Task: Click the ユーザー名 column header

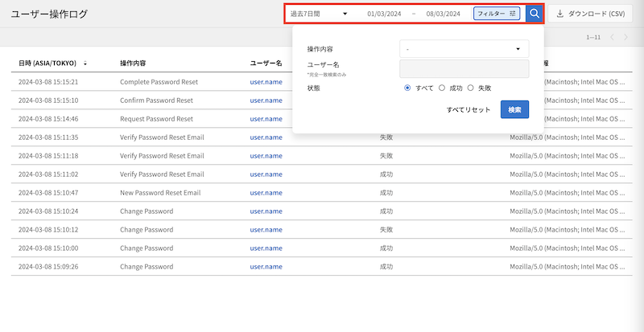Action: pyautogui.click(x=266, y=64)
